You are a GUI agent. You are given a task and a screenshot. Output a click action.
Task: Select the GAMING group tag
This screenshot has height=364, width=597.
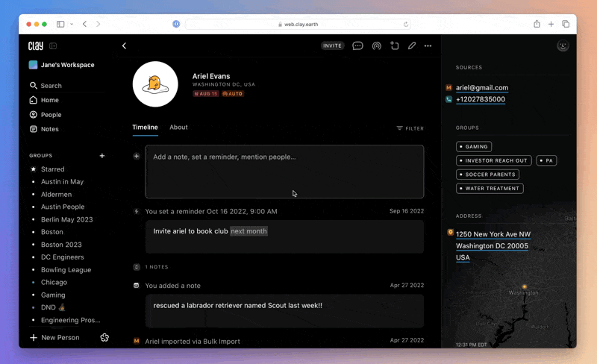click(x=474, y=147)
